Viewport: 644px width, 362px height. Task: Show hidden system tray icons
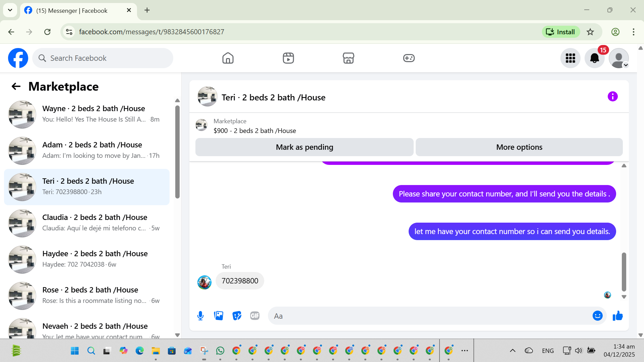513,351
